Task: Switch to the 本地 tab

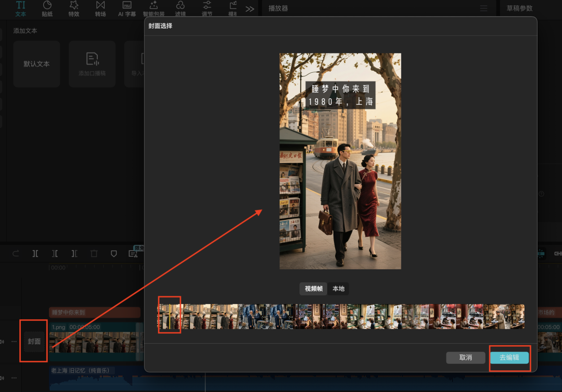Action: [338, 289]
